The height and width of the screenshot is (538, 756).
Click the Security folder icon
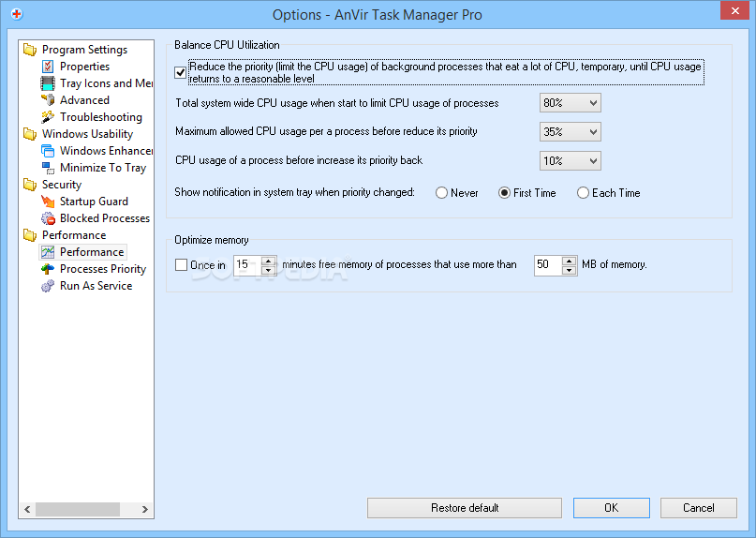tap(30, 185)
